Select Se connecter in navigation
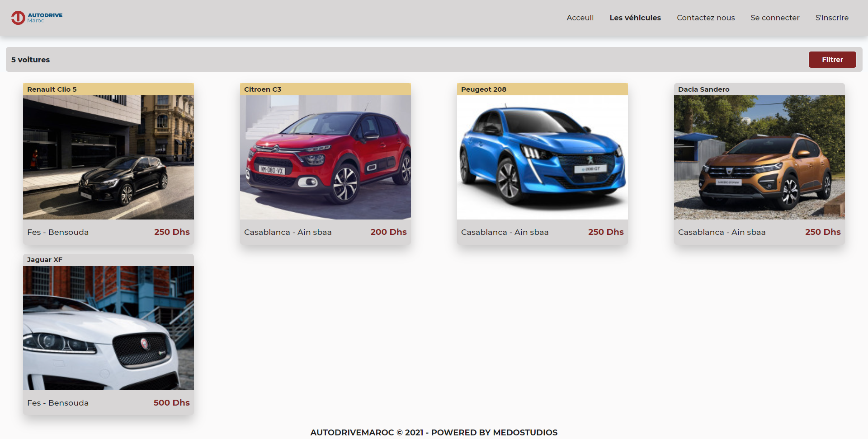 coord(775,18)
